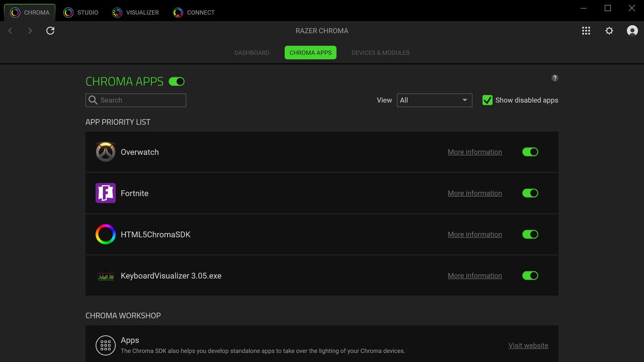Screen dimensions: 644x362
Task: Switch to the Devices & Modules tab
Action: tap(380, 53)
